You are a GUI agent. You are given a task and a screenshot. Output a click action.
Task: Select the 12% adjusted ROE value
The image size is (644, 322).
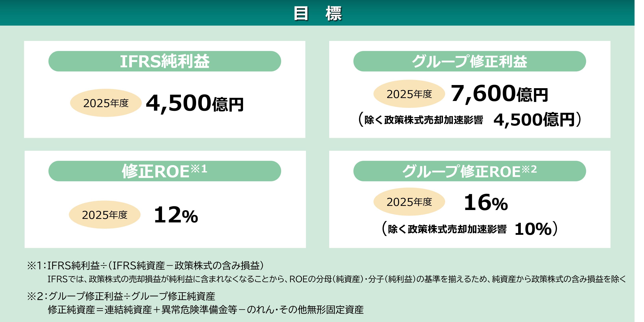176,215
